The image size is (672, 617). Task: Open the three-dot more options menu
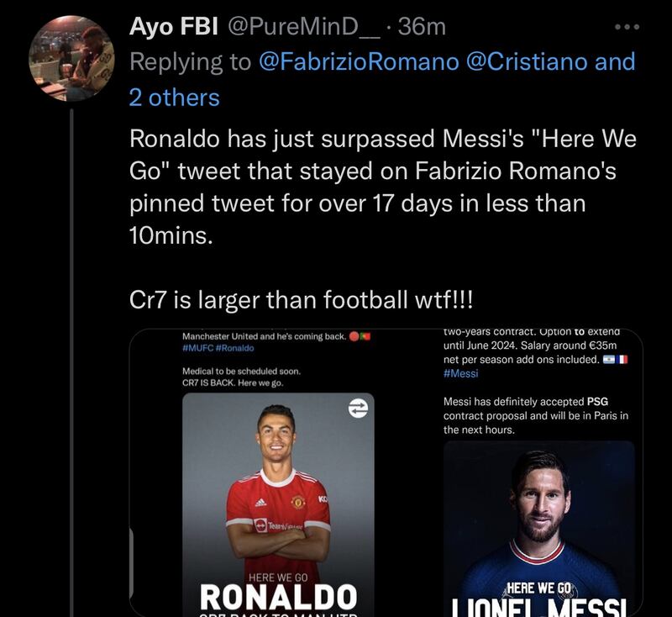coord(627,27)
